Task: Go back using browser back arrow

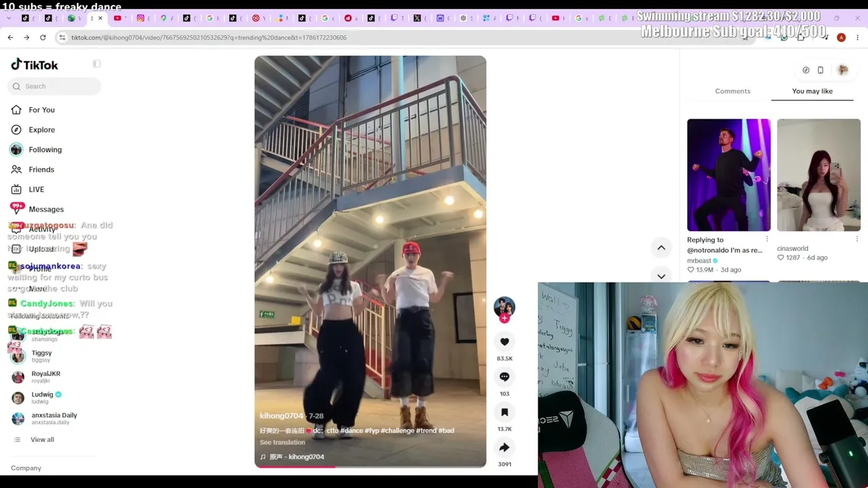Action: (x=10, y=37)
